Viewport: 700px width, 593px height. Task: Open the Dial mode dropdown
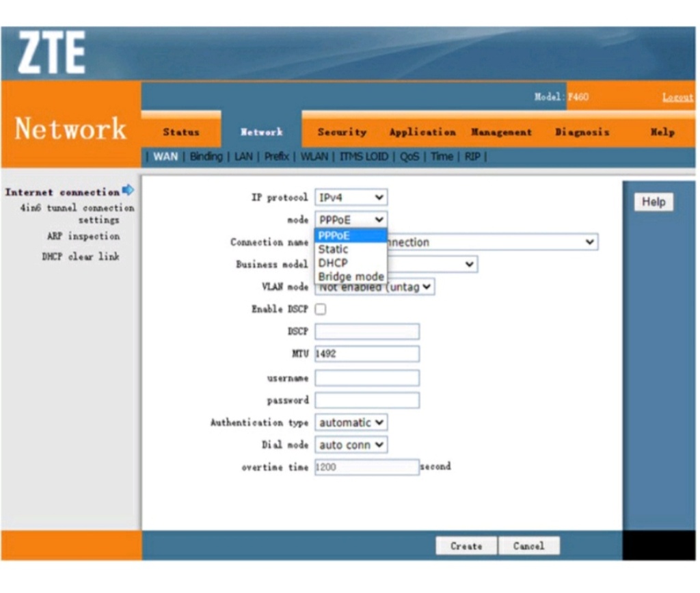click(x=351, y=445)
